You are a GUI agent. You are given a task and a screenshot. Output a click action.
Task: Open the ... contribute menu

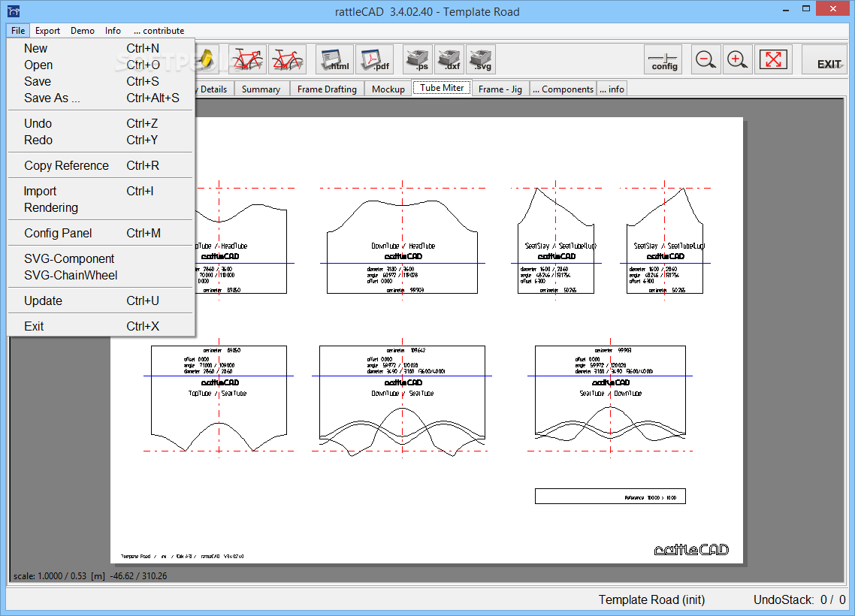click(159, 31)
